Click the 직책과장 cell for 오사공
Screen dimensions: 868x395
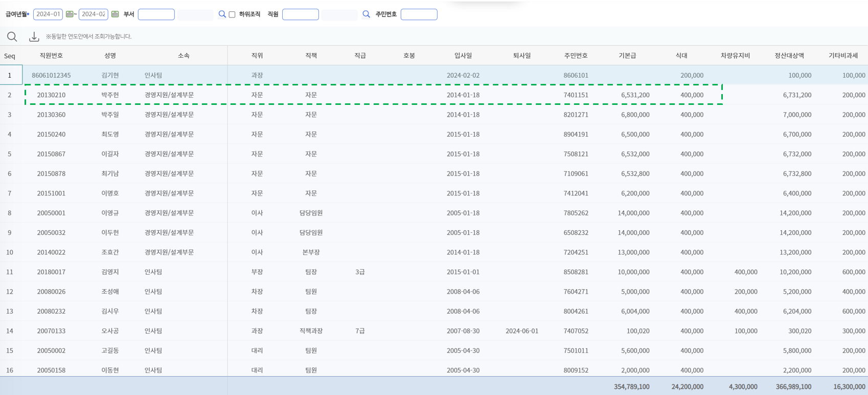pyautogui.click(x=311, y=331)
